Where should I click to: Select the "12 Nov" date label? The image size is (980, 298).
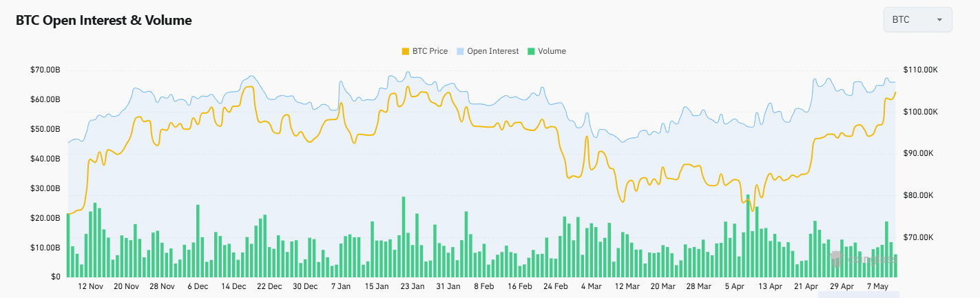(x=91, y=286)
